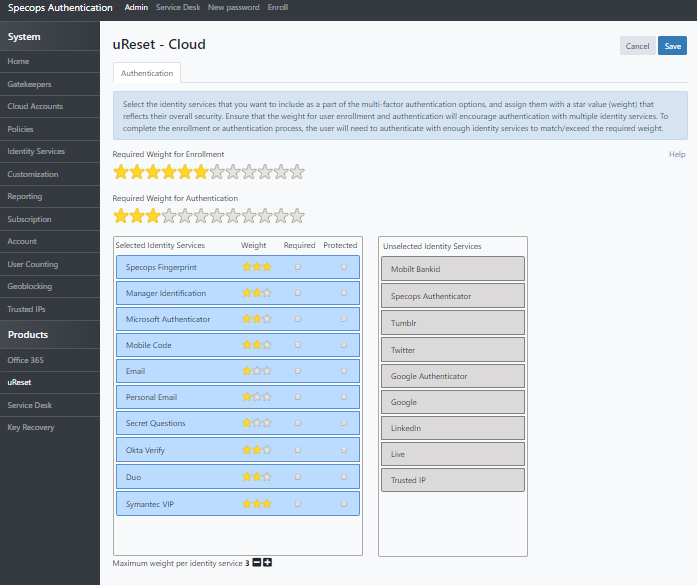The width and height of the screenshot is (697, 585).
Task: Check Protected for Okta Verify
Action: (344, 450)
